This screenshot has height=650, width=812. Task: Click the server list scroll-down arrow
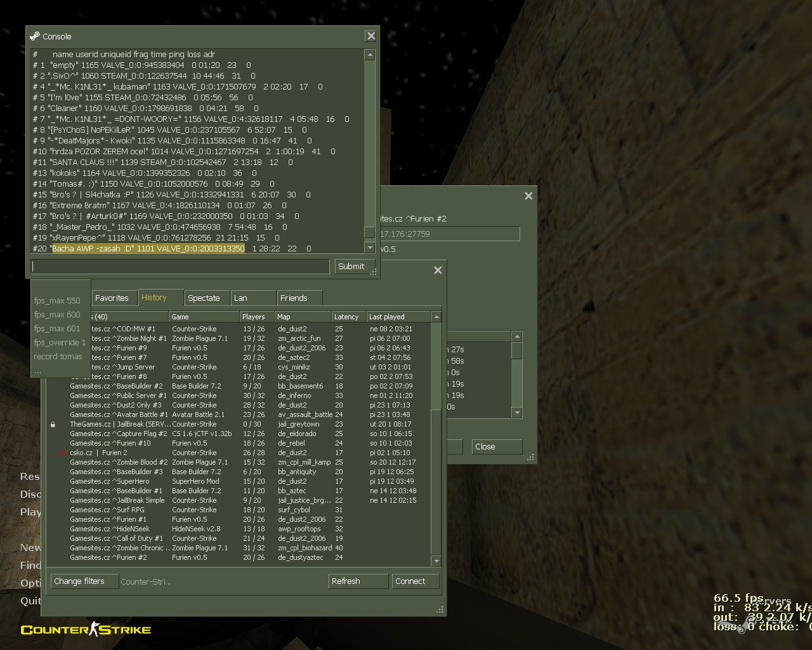coord(436,561)
